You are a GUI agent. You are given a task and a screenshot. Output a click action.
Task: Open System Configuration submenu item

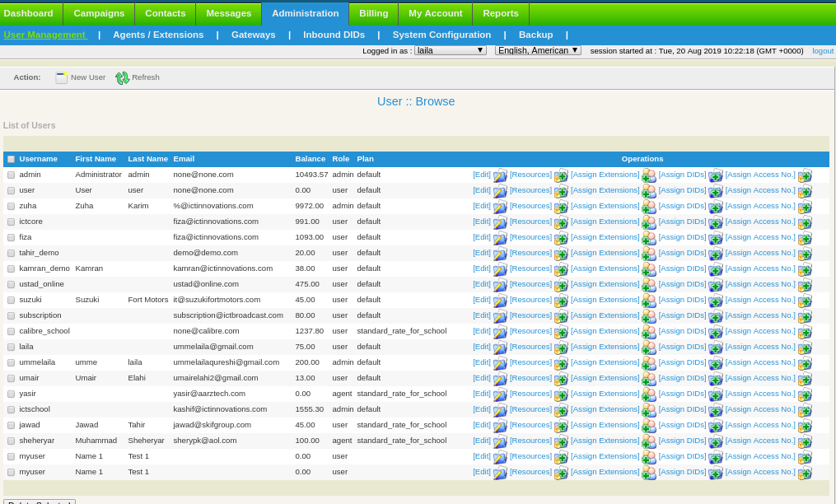[x=442, y=35]
